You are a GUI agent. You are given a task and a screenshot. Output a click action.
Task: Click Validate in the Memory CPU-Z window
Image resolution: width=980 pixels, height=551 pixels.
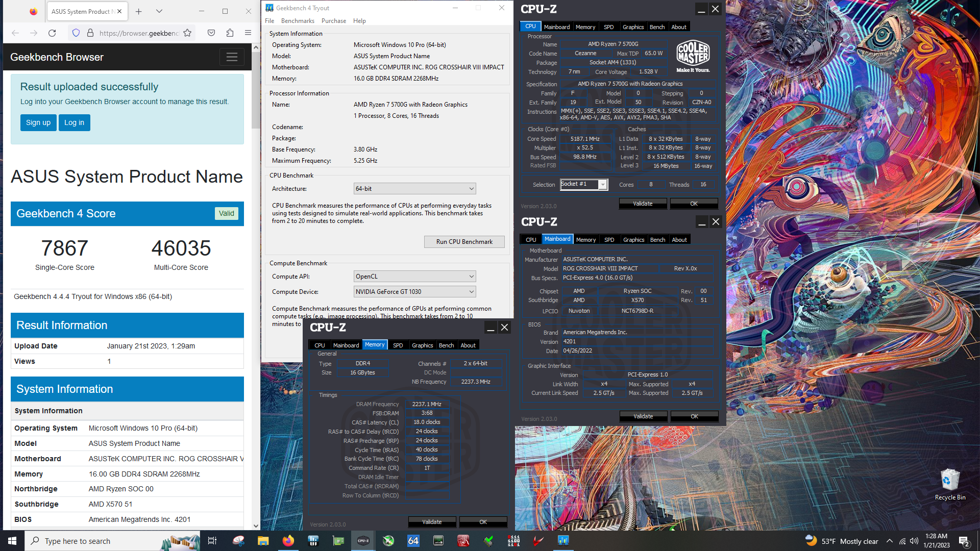(x=432, y=522)
